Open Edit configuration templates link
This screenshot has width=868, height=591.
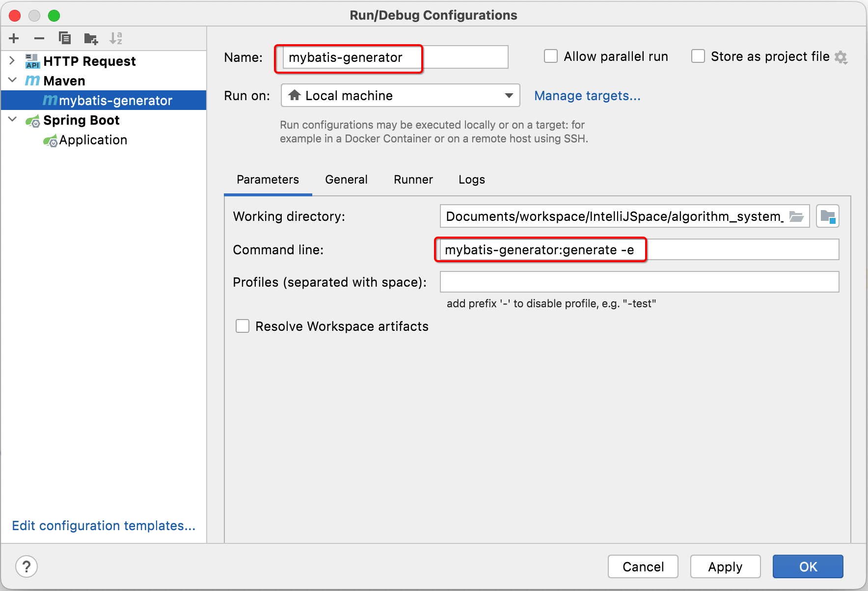pyautogui.click(x=104, y=526)
